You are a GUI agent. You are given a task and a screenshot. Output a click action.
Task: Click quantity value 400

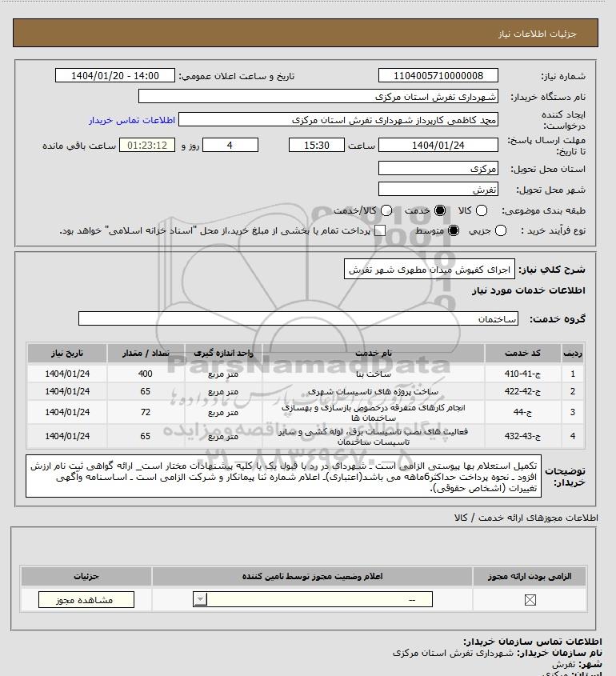click(146, 374)
